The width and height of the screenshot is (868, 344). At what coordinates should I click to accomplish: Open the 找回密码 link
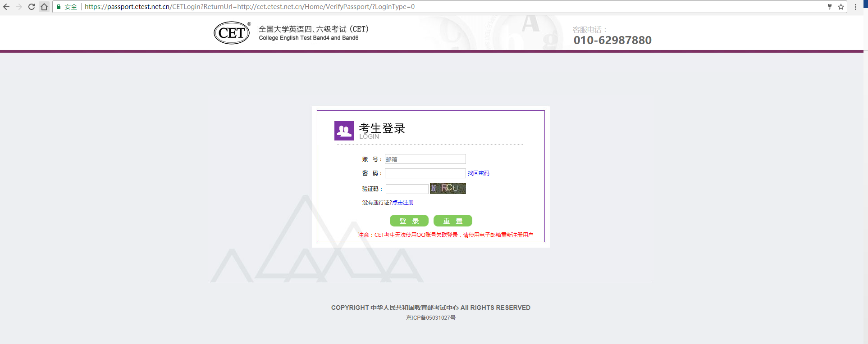point(478,173)
